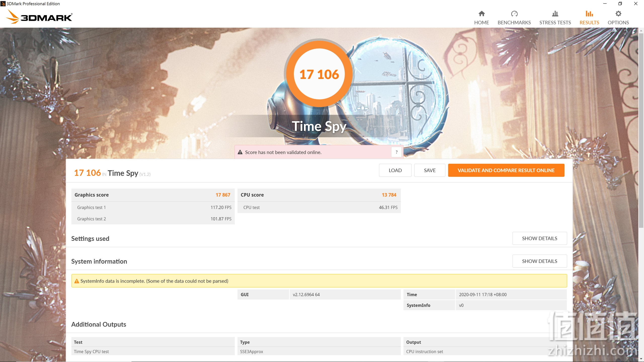Minimize the 3DMark window

click(x=605, y=4)
